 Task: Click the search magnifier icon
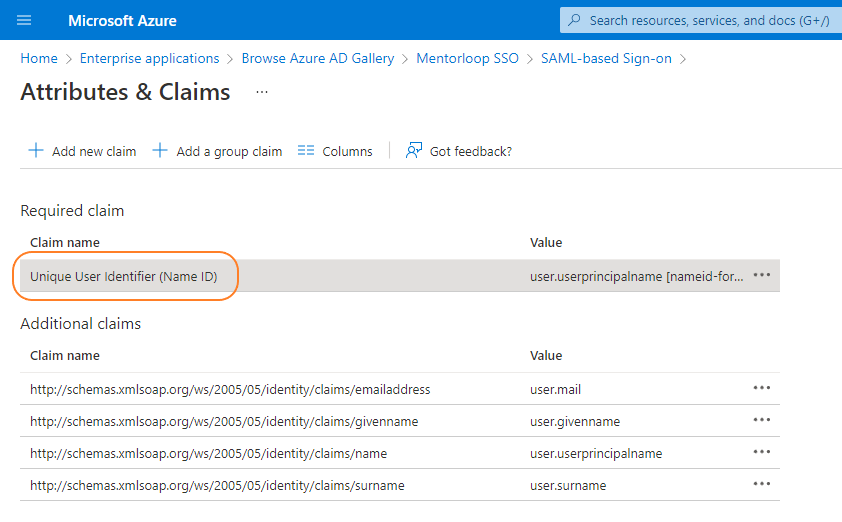[574, 20]
